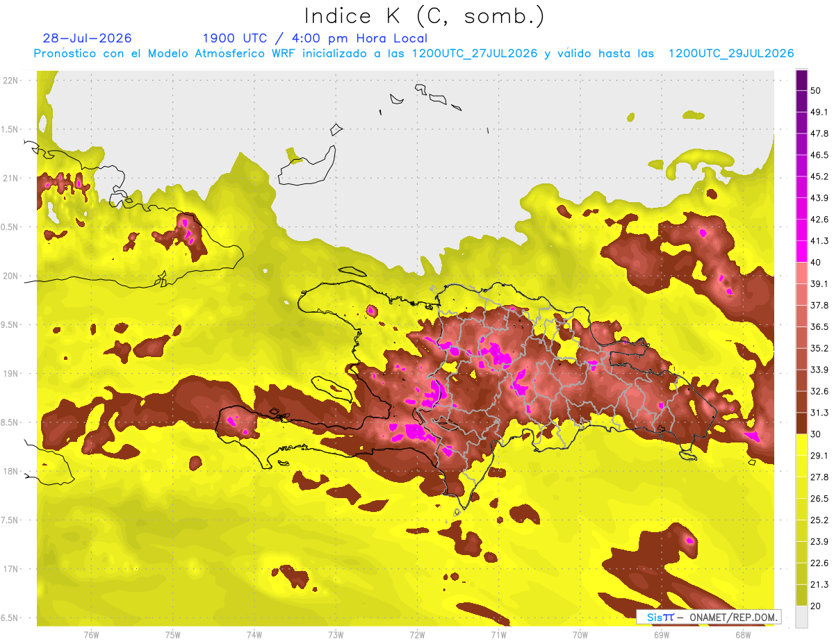Image resolution: width=834 pixels, height=644 pixels.
Task: Click the "68W" longitude axis label
Action: [x=743, y=634]
